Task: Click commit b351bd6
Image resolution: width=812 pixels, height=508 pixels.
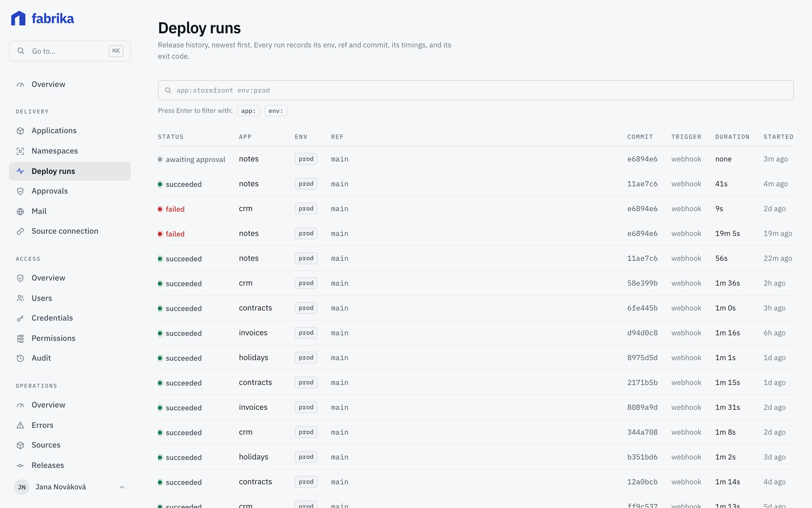Action: click(x=643, y=457)
